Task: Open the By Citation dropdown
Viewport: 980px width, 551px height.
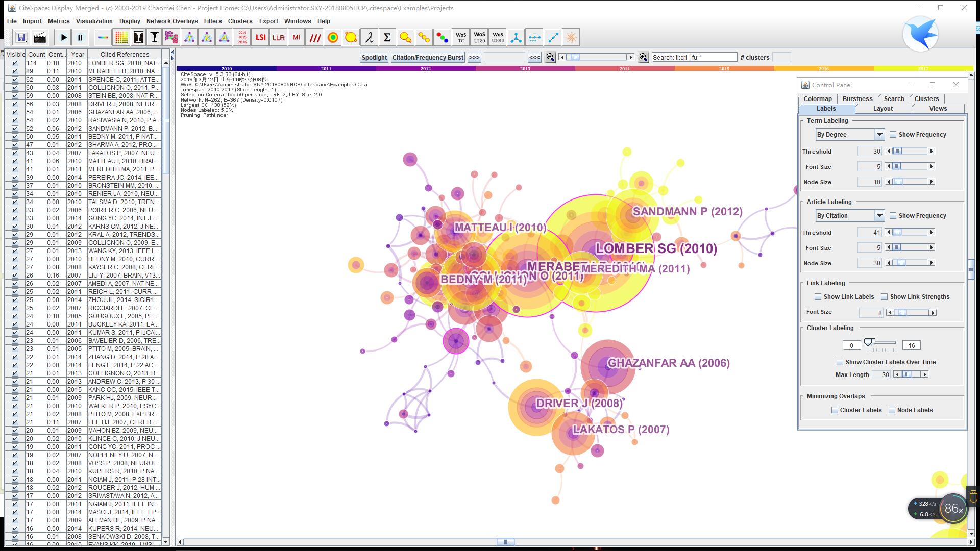Action: point(879,216)
